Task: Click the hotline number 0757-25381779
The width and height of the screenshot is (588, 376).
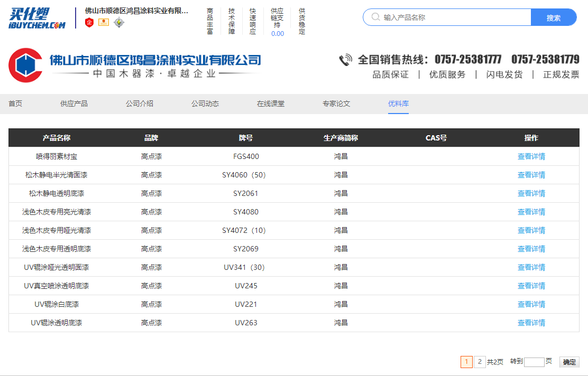Action: (546, 60)
